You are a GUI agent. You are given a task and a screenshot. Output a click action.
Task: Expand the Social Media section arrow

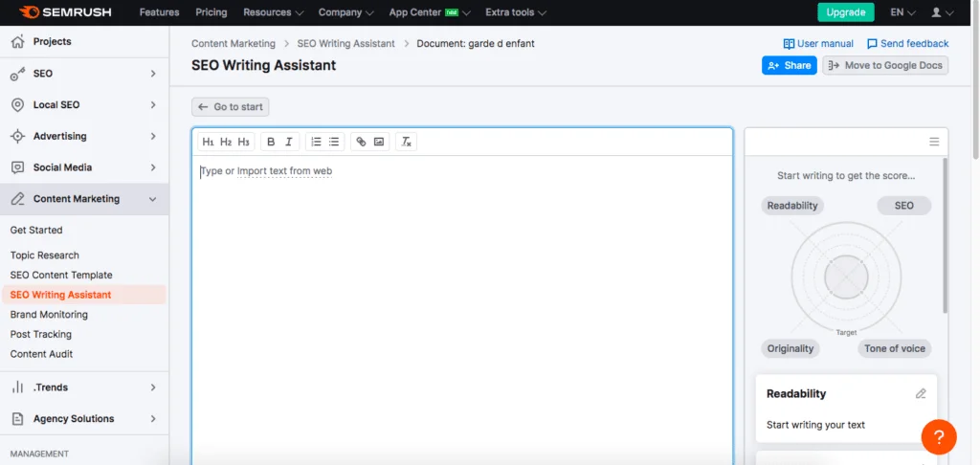(153, 167)
